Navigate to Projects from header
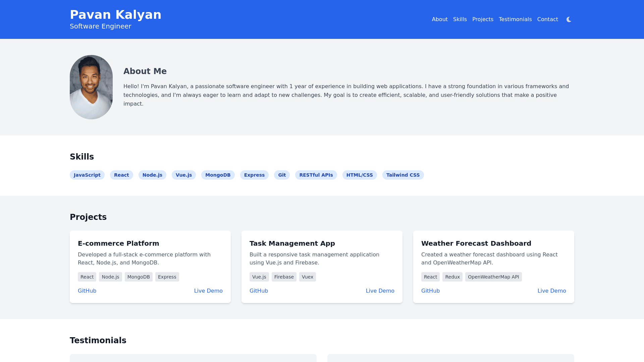 tap(482, 19)
